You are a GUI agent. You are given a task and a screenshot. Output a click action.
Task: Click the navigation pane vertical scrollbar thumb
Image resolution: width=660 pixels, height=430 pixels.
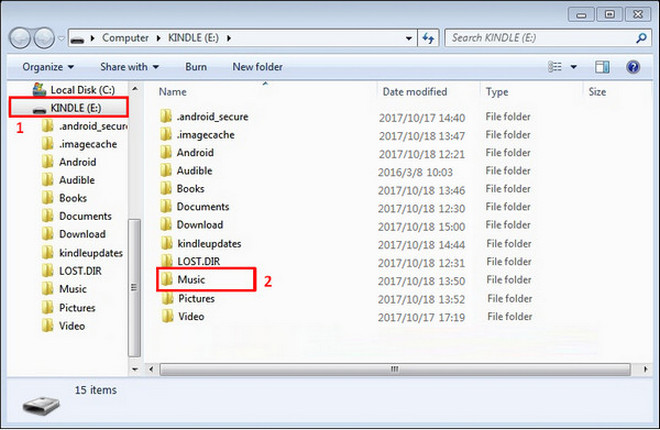point(135,287)
